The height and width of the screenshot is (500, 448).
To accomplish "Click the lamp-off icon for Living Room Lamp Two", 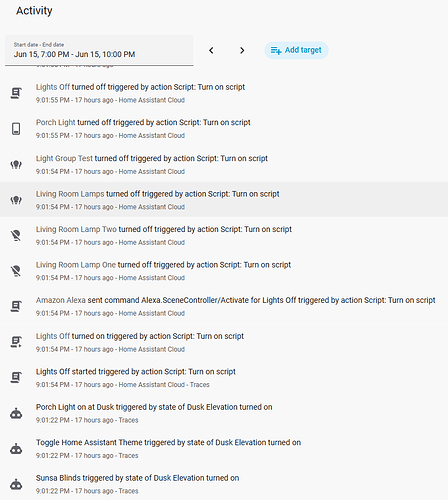I will click(x=16, y=236).
